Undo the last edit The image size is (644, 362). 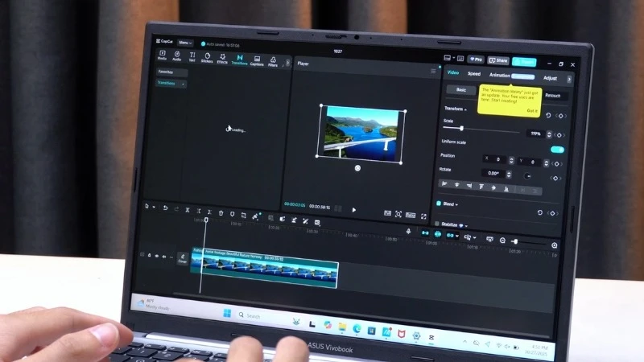[165, 208]
